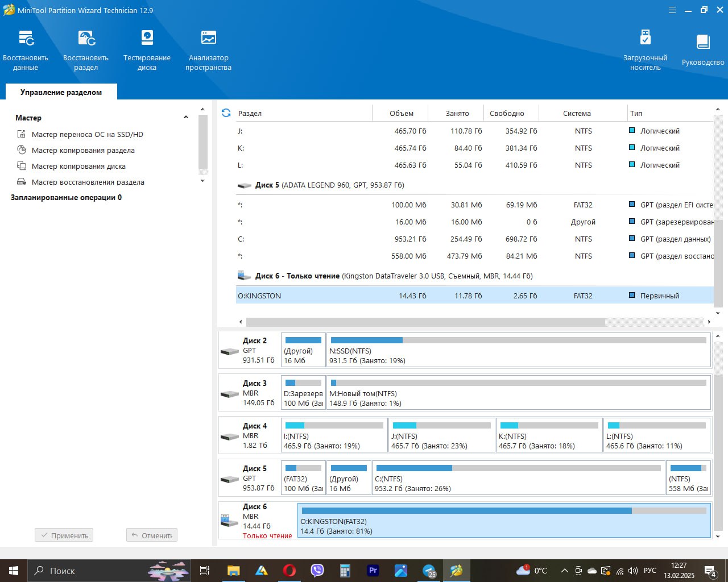Select K:(NTFS) block in Диск 4
Image resolution: width=728 pixels, height=582 pixels.
tap(549, 435)
